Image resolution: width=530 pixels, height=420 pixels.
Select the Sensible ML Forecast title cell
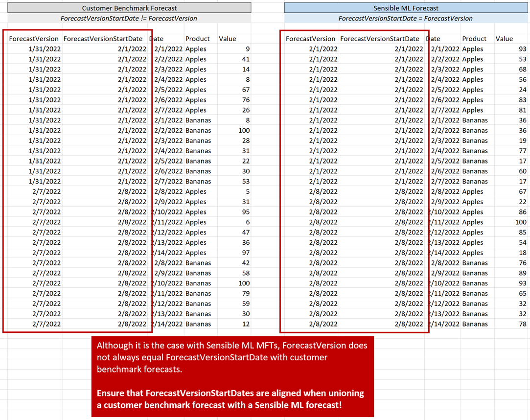[406, 8]
